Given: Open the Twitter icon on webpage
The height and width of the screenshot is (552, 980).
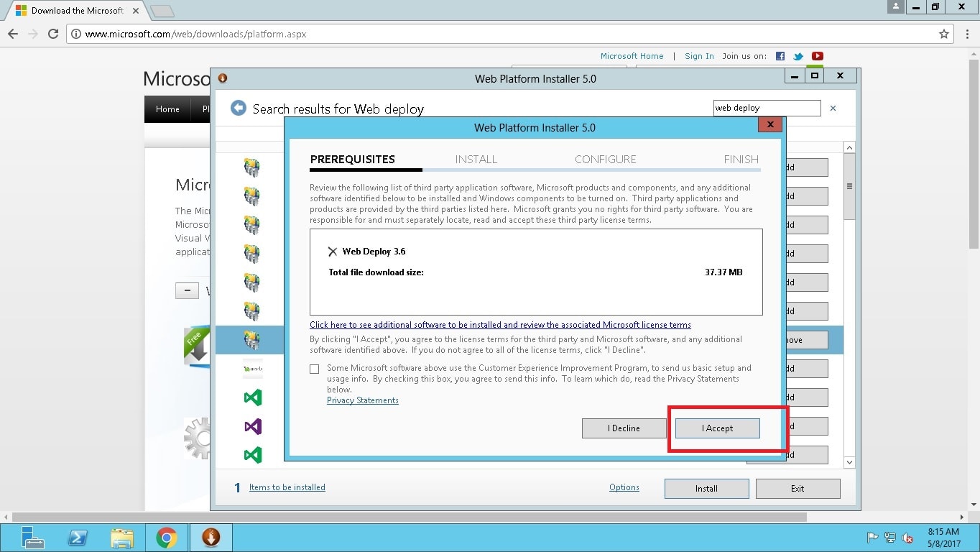Looking at the screenshot, I should coord(798,56).
